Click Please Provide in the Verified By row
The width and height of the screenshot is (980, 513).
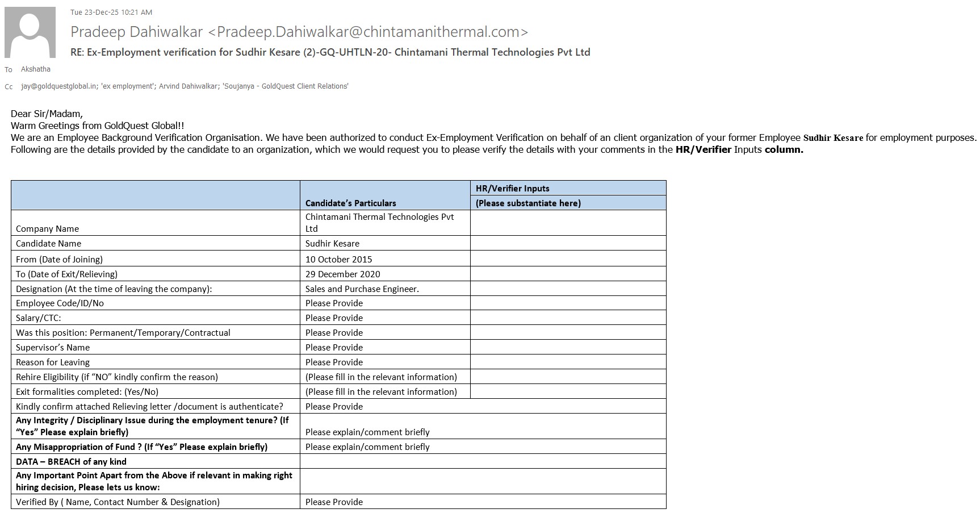point(334,502)
